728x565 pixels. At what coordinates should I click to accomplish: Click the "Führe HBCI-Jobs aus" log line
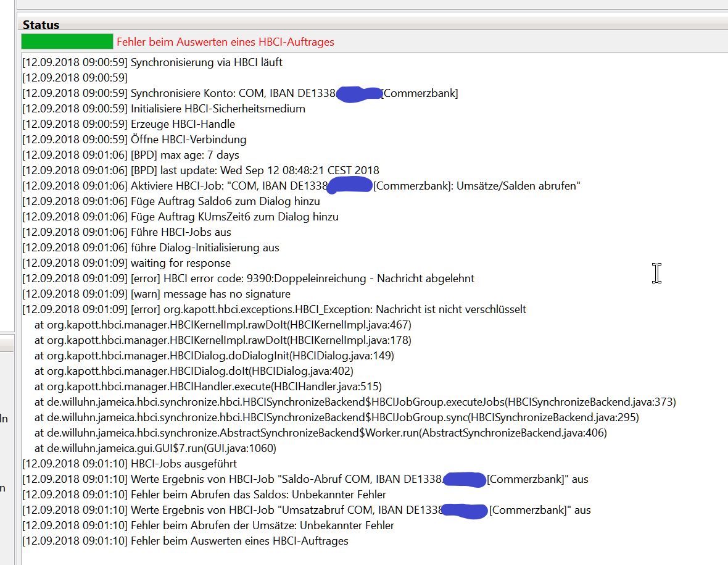tap(181, 232)
